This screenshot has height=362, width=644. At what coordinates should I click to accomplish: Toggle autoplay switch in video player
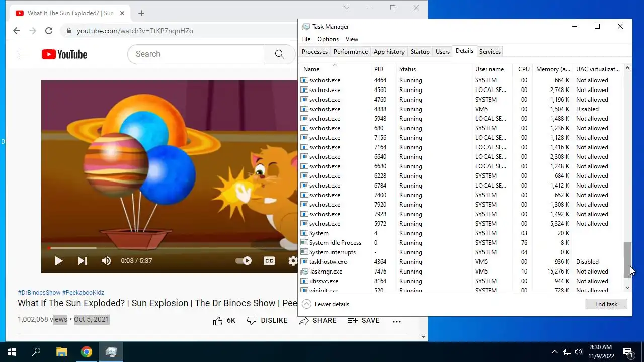(x=244, y=261)
